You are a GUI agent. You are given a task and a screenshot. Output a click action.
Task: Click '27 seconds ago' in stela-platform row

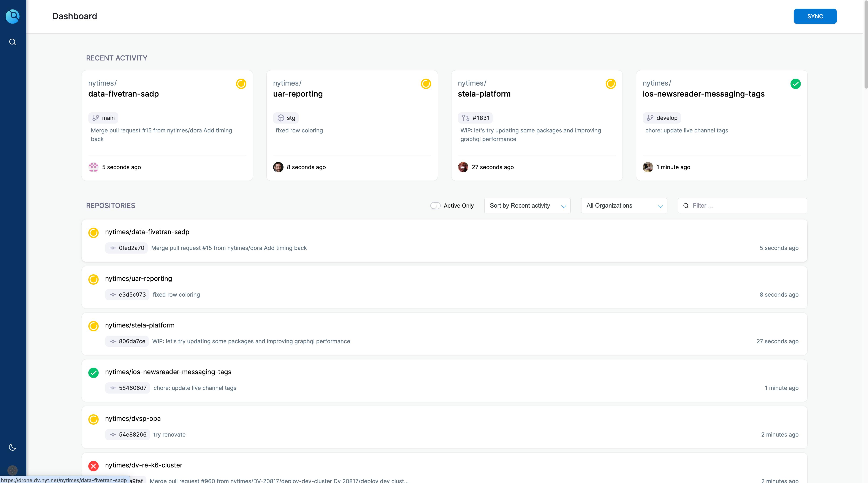(777, 342)
